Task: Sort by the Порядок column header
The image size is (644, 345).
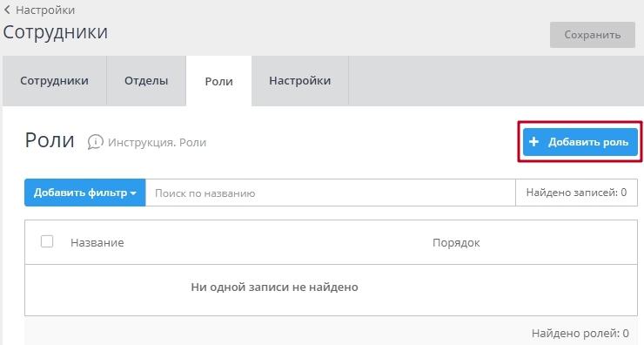Action: (456, 242)
